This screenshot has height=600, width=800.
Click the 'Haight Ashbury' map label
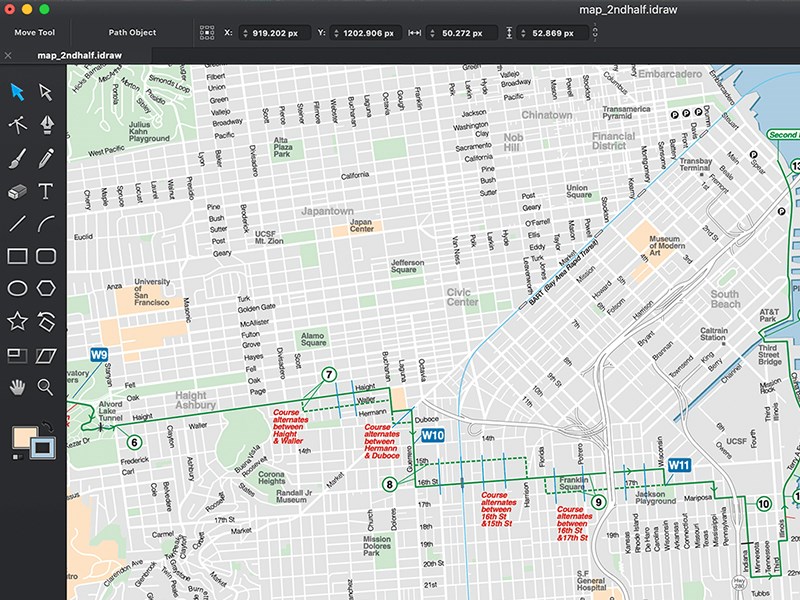[195, 400]
